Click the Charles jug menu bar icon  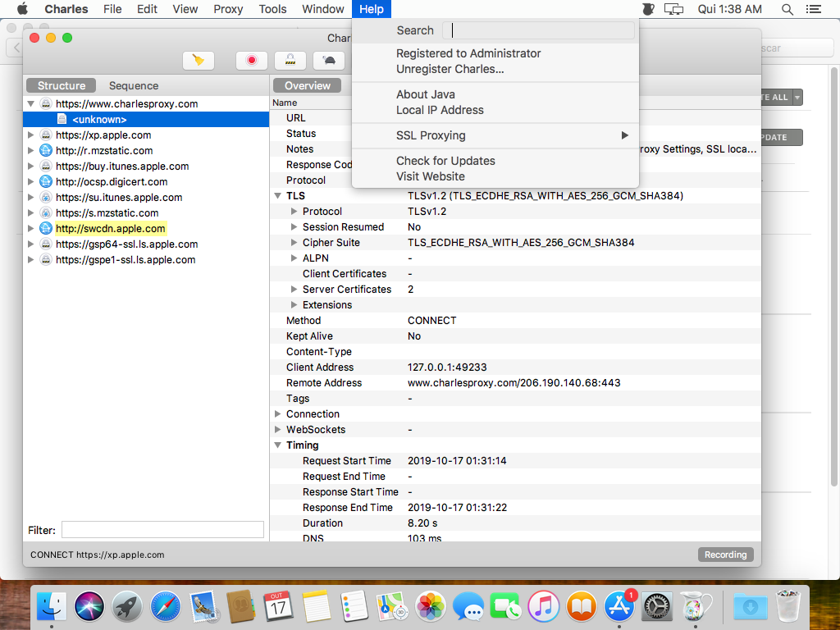tap(648, 9)
